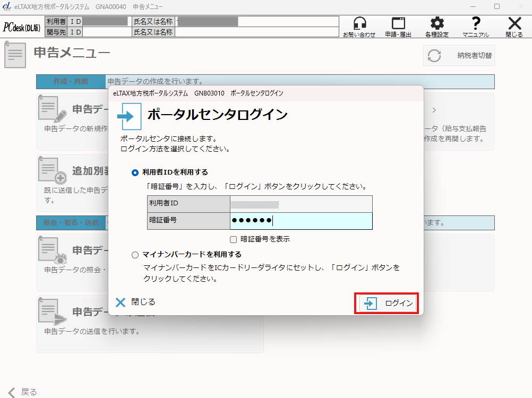Open 各種設定 gear settings
The height and width of the screenshot is (398, 532).
coord(436,24)
